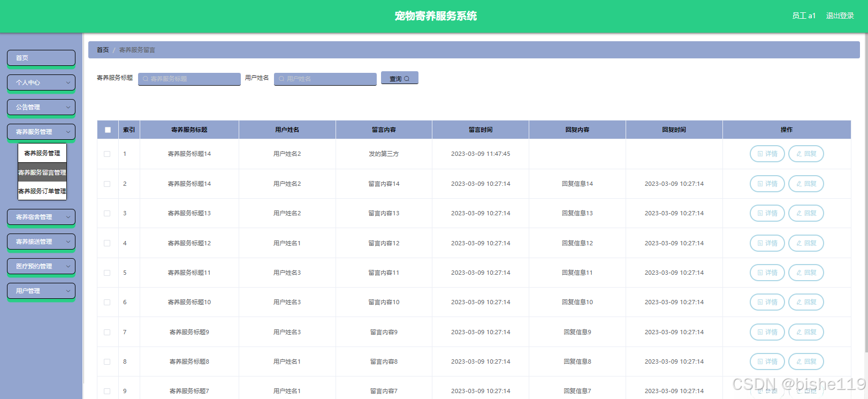Click cell 回复信息7
Viewport: 868px width, 399px height.
pos(577,391)
